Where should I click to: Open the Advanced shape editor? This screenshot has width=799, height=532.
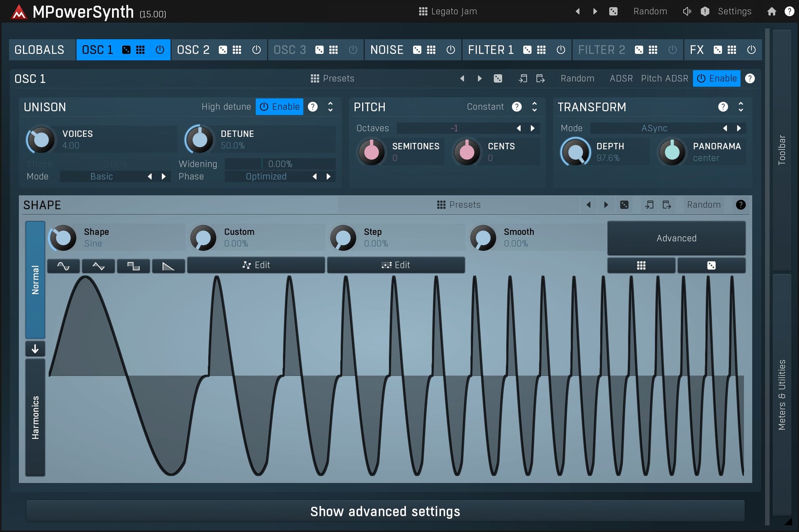(x=676, y=238)
